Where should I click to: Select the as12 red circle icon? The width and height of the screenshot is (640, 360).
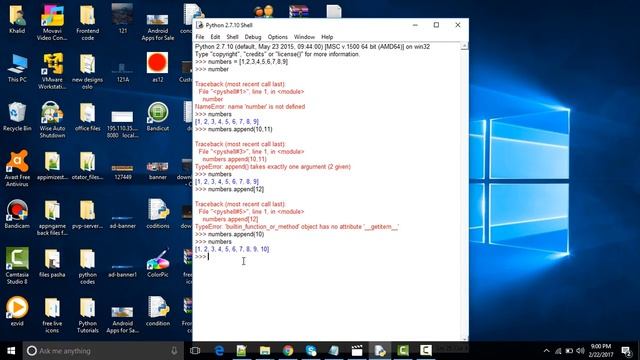158,67
